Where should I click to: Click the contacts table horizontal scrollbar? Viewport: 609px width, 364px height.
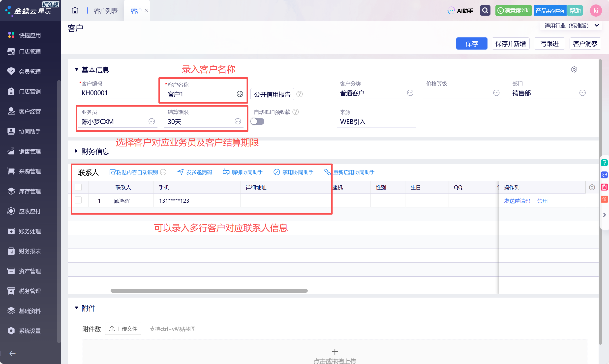click(x=209, y=291)
